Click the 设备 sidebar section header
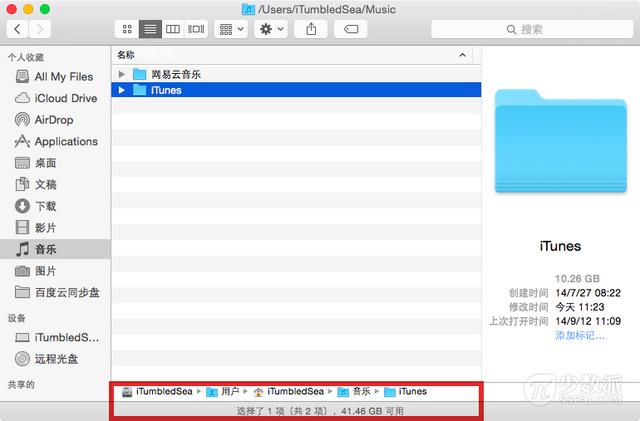Image resolution: width=640 pixels, height=421 pixels. coord(17,318)
